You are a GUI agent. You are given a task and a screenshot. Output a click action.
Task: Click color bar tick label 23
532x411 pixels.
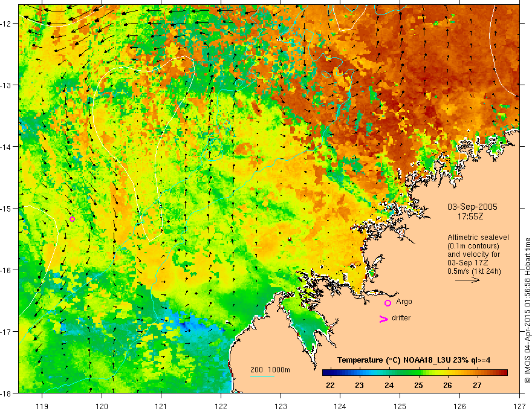pos(359,386)
